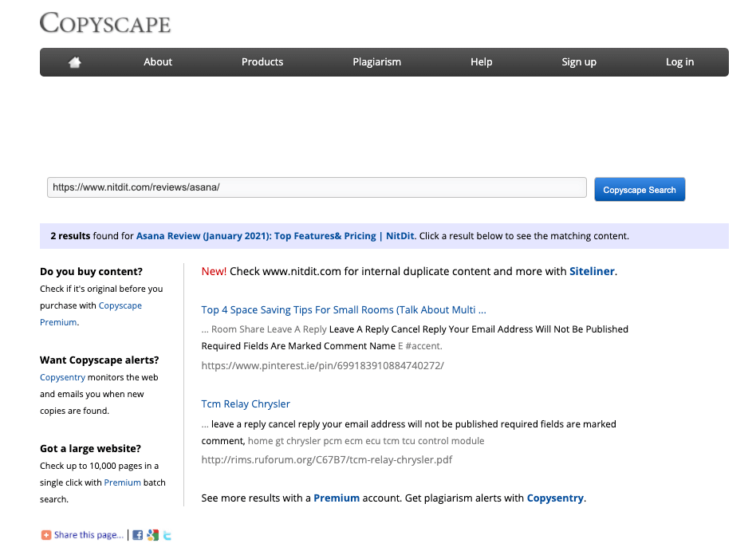Share page on Facebook icon
This screenshot has height=555, width=756.
point(137,535)
